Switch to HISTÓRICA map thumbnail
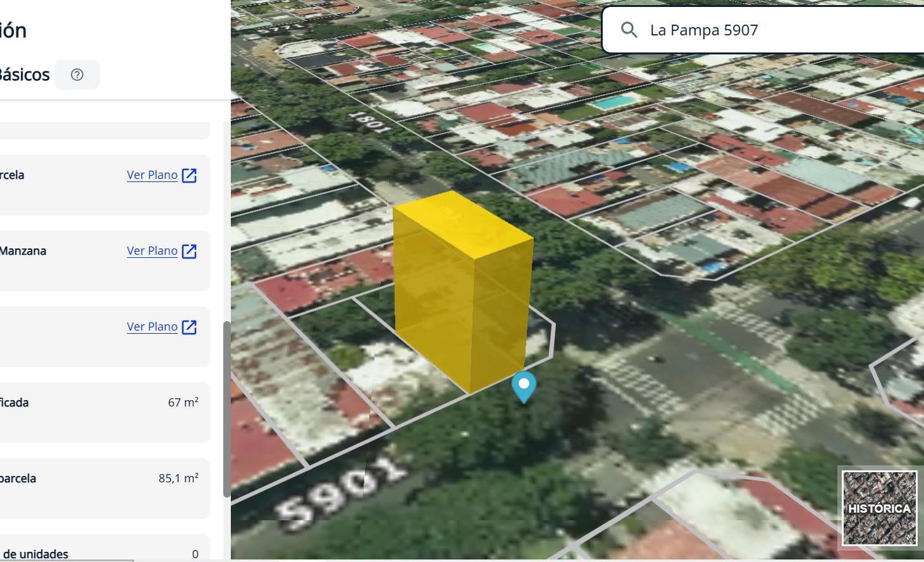 (879, 508)
